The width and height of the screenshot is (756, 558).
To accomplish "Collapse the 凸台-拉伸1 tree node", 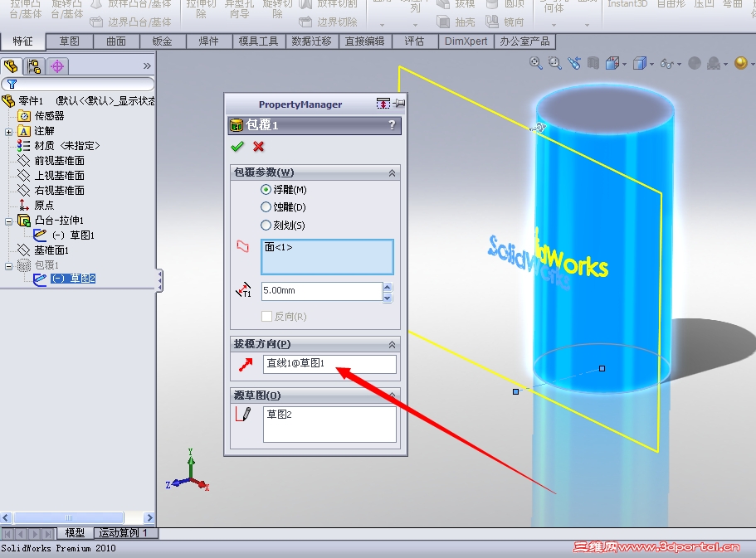I will pyautogui.click(x=8, y=221).
